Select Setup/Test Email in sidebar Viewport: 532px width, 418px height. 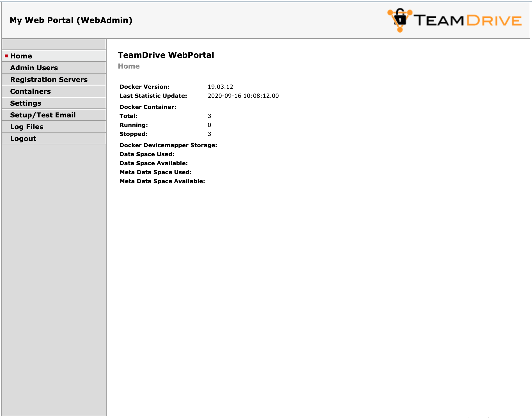tap(43, 115)
